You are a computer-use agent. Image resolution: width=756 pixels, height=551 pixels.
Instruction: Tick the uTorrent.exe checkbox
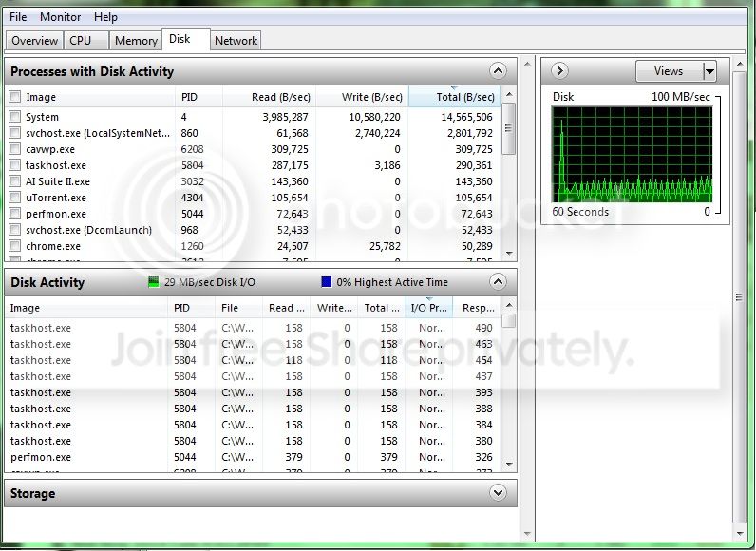coord(15,198)
